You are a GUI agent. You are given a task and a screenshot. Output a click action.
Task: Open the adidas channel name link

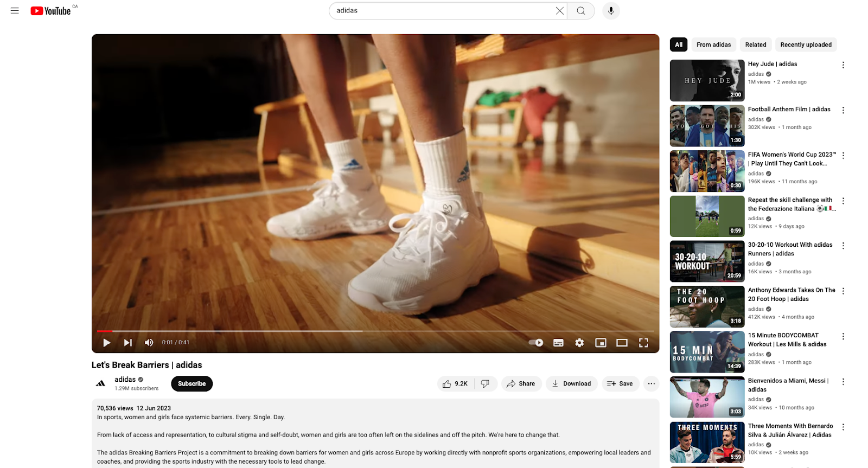click(x=125, y=380)
